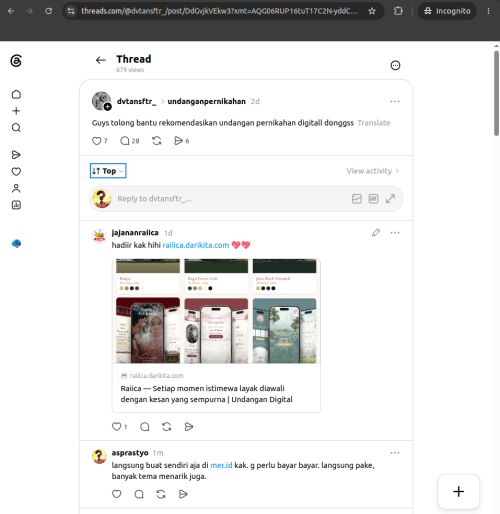Open the Top sort dropdown
500x514 pixels.
tap(108, 171)
